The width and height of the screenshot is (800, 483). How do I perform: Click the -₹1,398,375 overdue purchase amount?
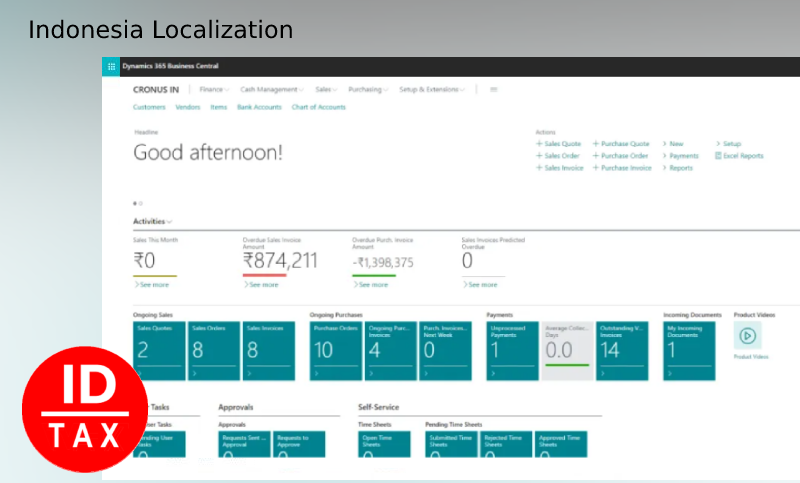point(383,263)
